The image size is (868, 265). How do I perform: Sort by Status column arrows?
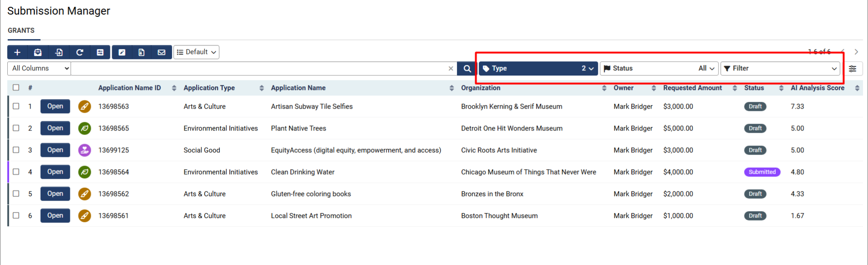pyautogui.click(x=781, y=88)
